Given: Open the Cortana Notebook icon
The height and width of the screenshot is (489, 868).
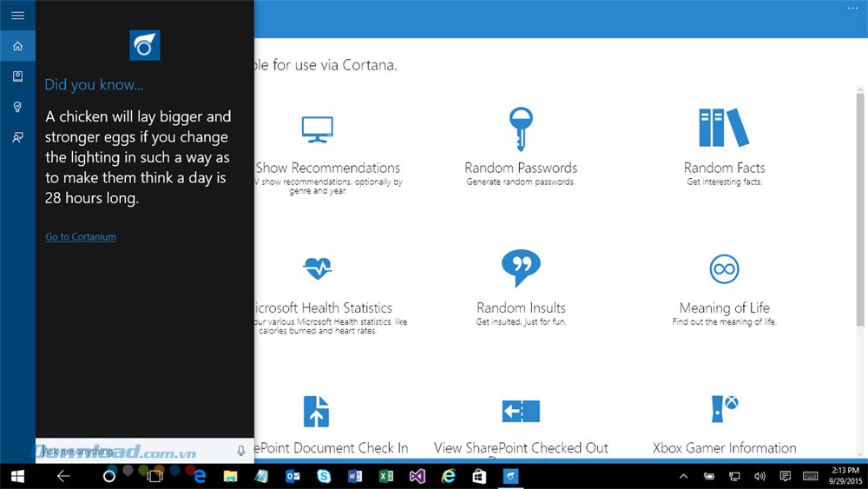Looking at the screenshot, I should (17, 76).
